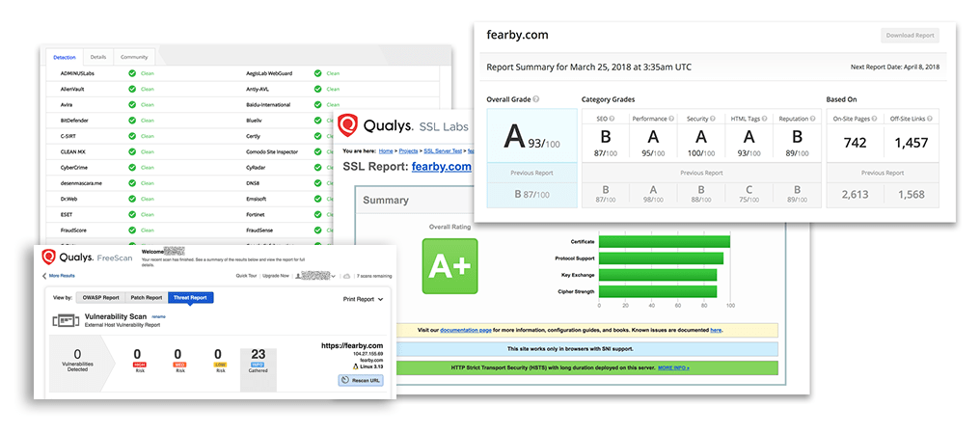Click the green check icon for ADMINUSLabs
The height and width of the screenshot is (434, 980).
click(132, 73)
